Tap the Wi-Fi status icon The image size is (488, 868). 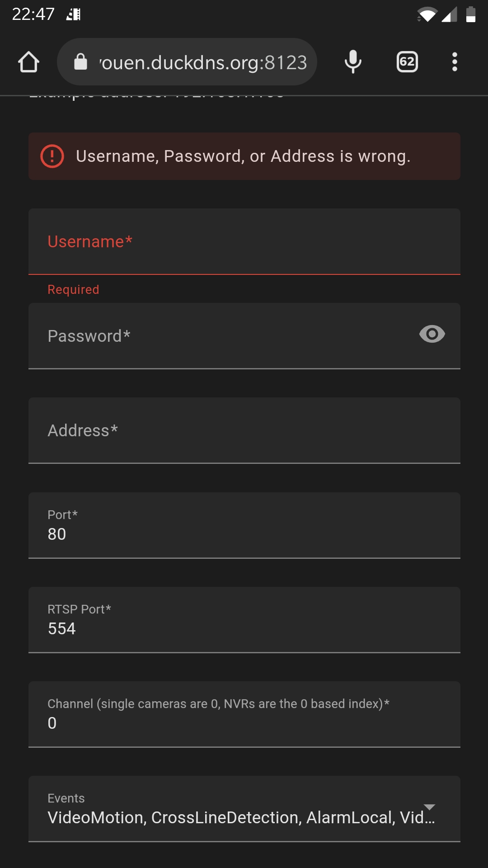[x=427, y=14]
